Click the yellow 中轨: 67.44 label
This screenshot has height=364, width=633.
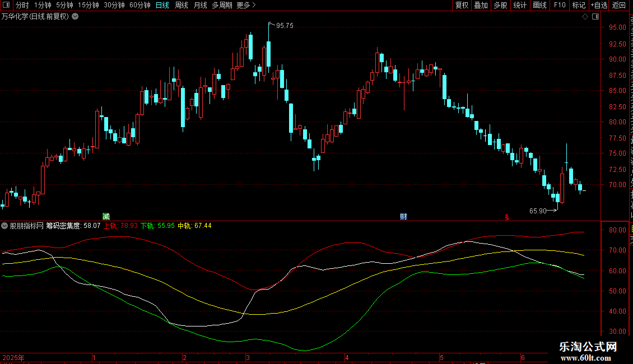[x=194, y=226]
